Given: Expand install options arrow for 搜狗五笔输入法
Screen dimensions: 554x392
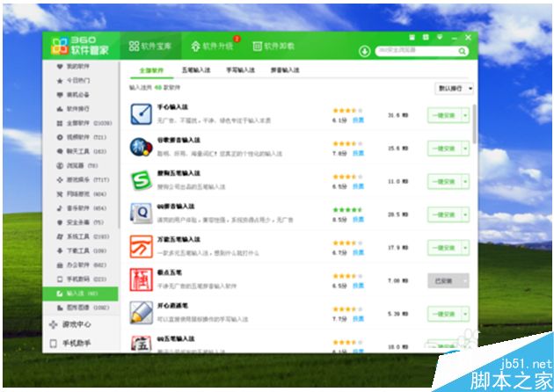Looking at the screenshot, I should (465, 182).
